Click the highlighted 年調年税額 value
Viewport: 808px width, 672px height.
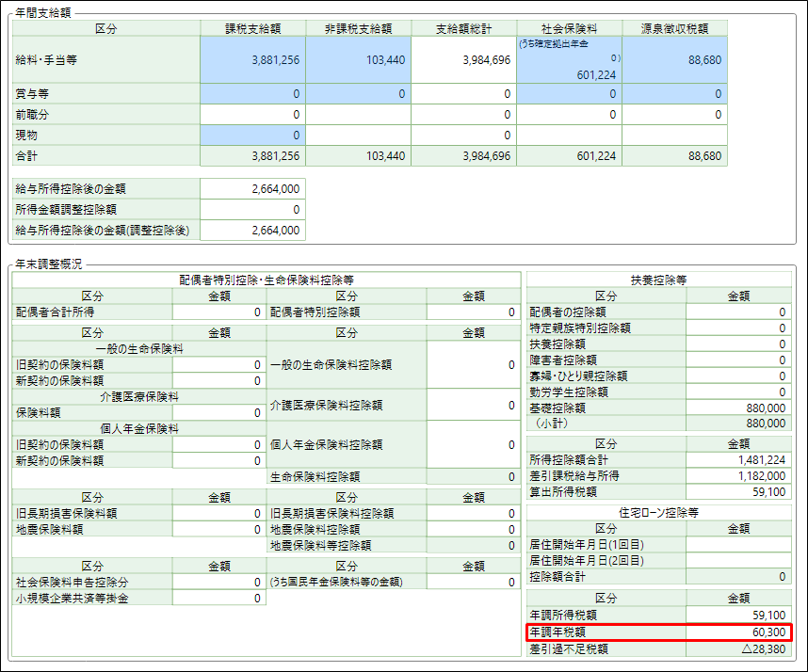point(737,632)
